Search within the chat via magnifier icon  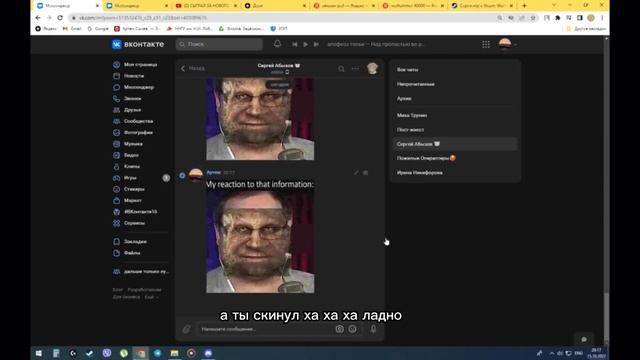[x=341, y=69]
